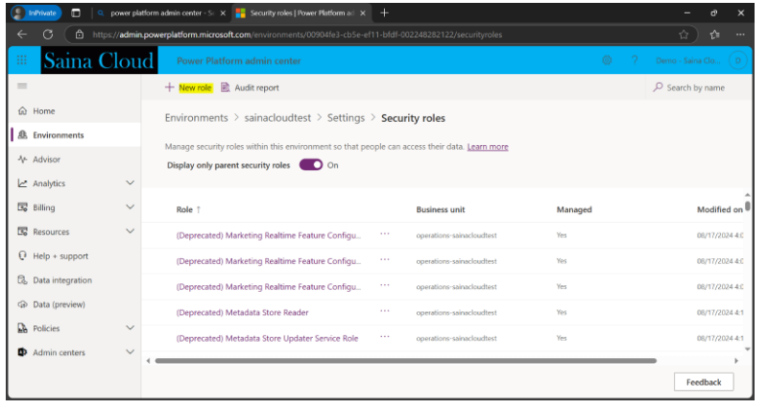The height and width of the screenshot is (410, 768).
Task: Click the Feedback button
Action: [703, 382]
